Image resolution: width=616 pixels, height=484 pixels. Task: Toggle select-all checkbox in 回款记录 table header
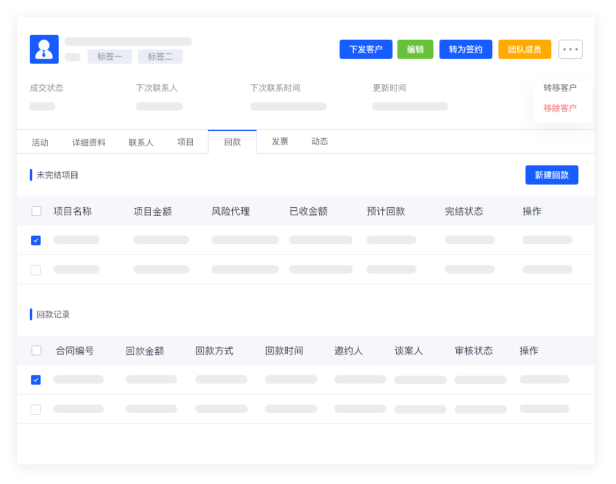(36, 351)
